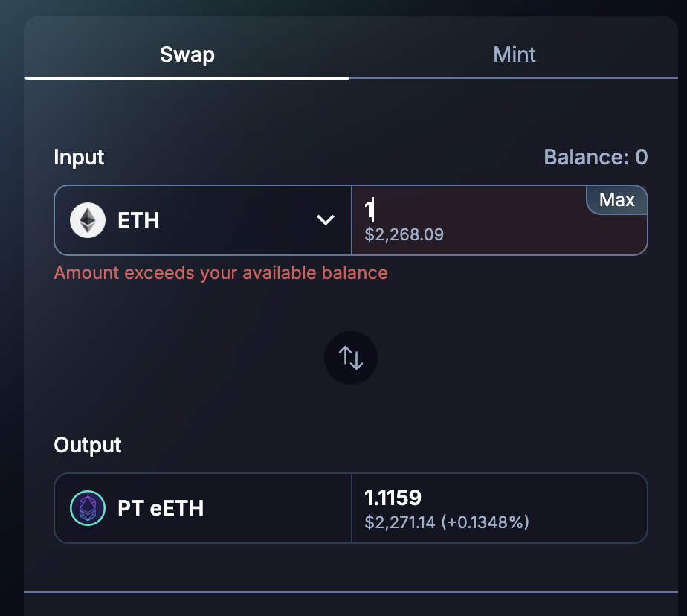687x616 pixels.
Task: Open the Mint tab
Action: pyautogui.click(x=514, y=54)
